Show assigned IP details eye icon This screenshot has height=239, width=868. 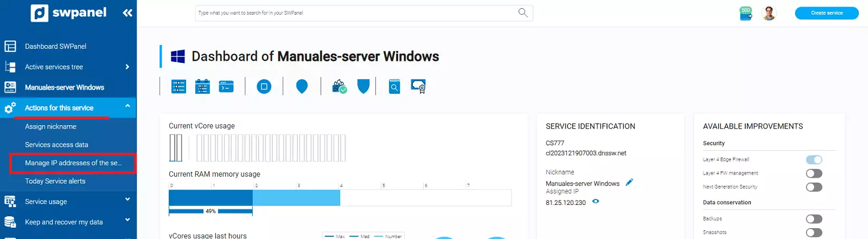pyautogui.click(x=596, y=202)
